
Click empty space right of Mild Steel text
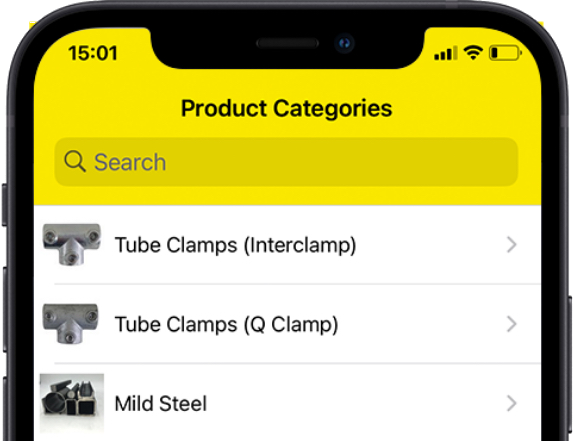(353, 404)
